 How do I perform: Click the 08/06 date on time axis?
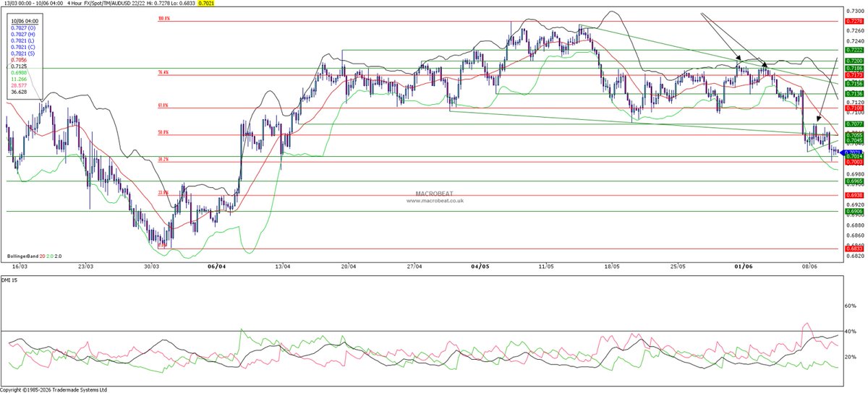coord(809,266)
